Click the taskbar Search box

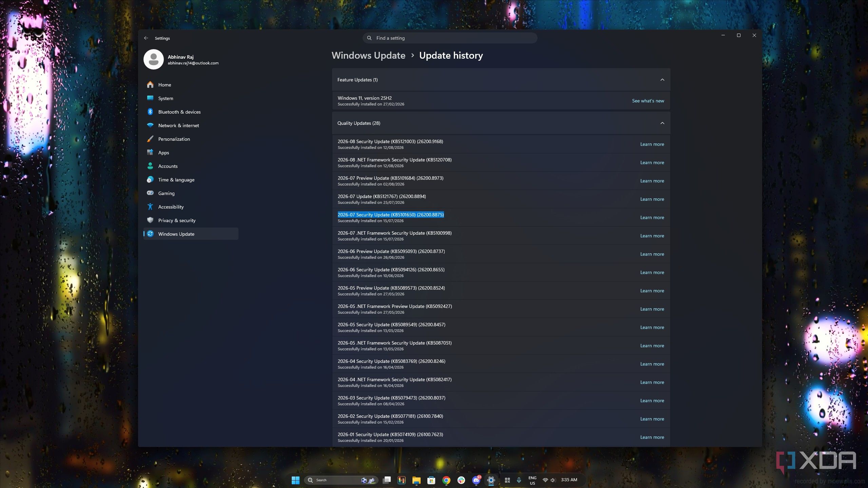pyautogui.click(x=341, y=480)
